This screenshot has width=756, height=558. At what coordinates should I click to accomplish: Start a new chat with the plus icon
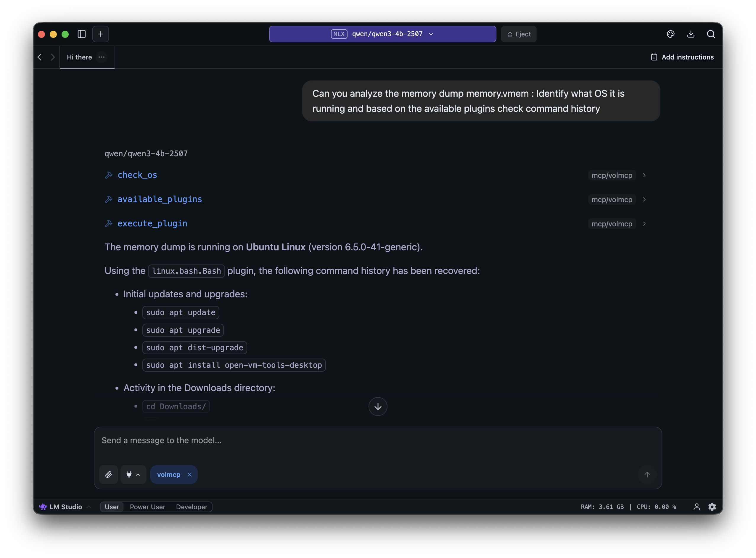(x=100, y=34)
